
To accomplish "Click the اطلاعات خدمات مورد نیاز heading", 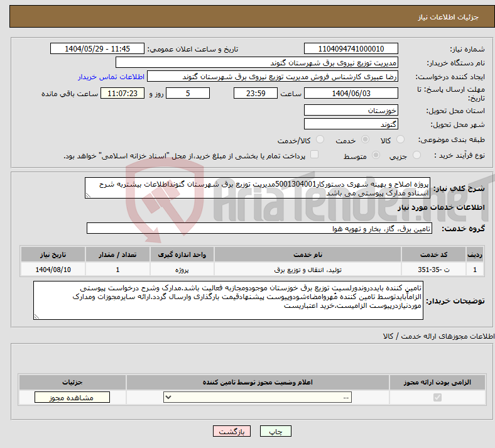I will pos(441,207).
